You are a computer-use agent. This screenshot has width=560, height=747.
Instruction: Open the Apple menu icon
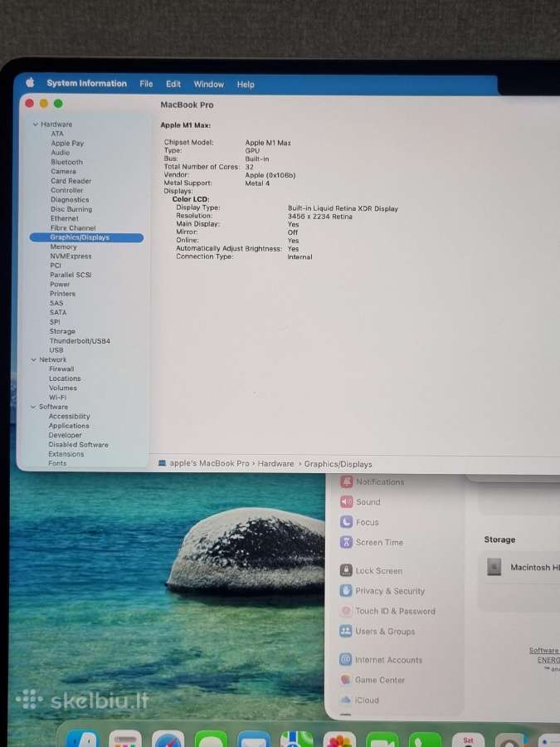click(x=30, y=82)
